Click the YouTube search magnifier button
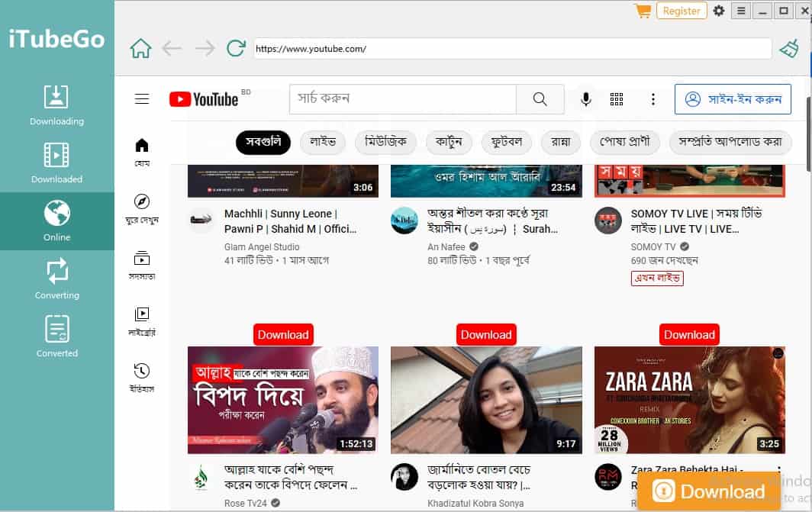 point(540,99)
